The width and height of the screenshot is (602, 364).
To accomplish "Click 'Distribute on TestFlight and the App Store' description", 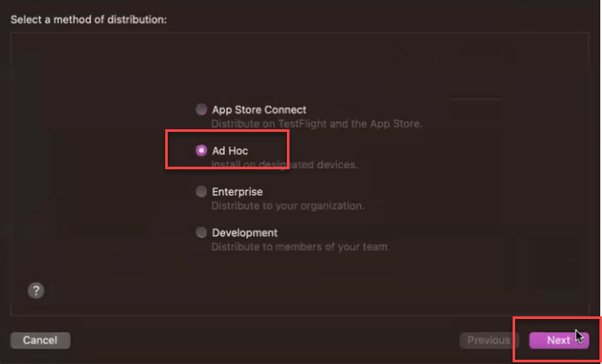I will [317, 124].
